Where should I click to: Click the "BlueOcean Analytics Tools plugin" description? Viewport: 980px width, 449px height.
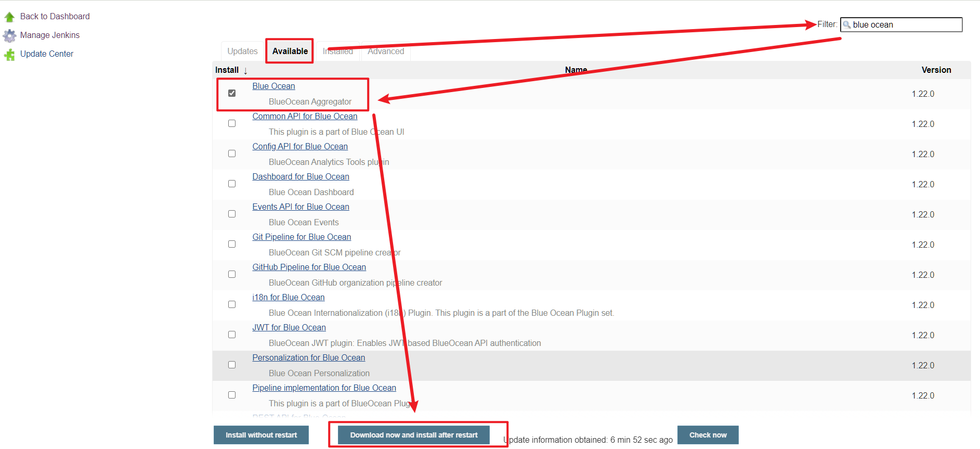[x=329, y=162]
